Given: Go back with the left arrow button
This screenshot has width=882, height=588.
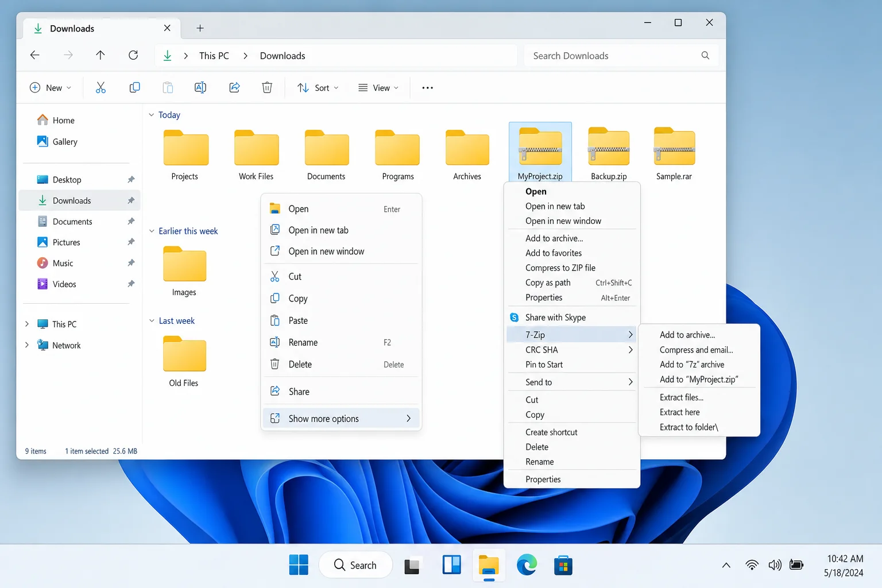Looking at the screenshot, I should [35, 55].
